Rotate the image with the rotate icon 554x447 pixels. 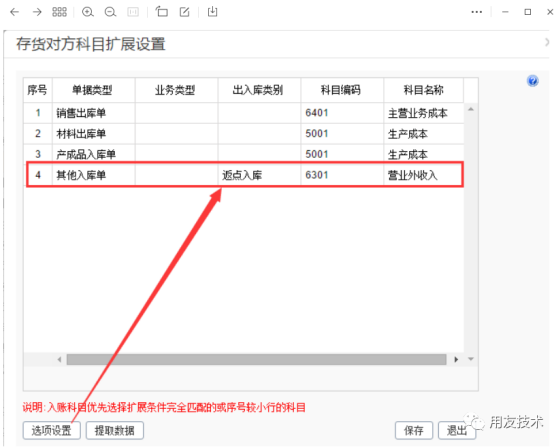pyautogui.click(x=162, y=12)
